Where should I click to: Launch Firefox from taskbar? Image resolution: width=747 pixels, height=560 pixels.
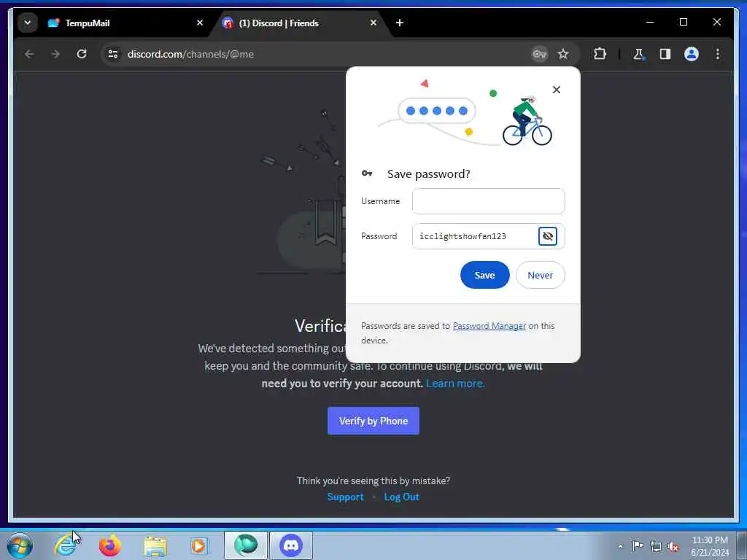pos(110,545)
